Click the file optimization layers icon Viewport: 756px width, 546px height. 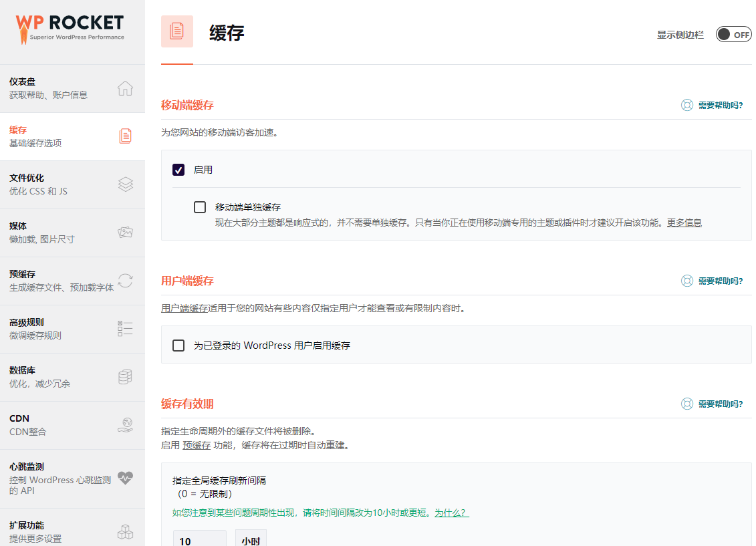[x=125, y=184]
